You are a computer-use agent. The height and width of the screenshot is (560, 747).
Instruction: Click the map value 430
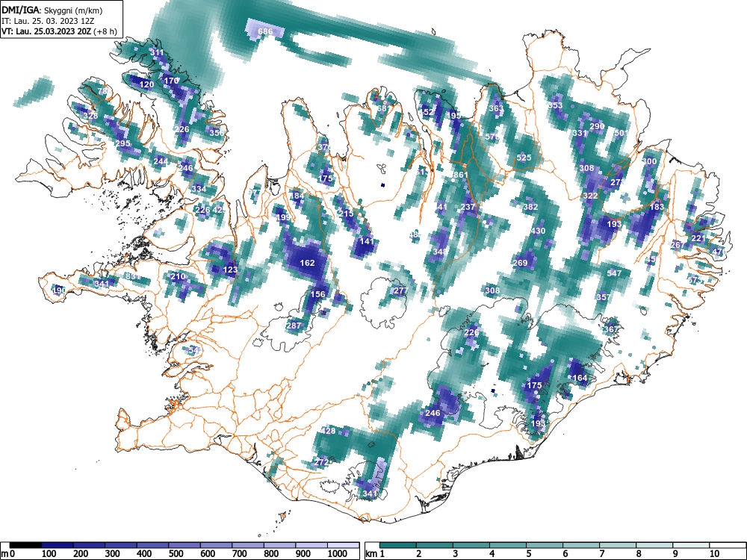click(538, 231)
